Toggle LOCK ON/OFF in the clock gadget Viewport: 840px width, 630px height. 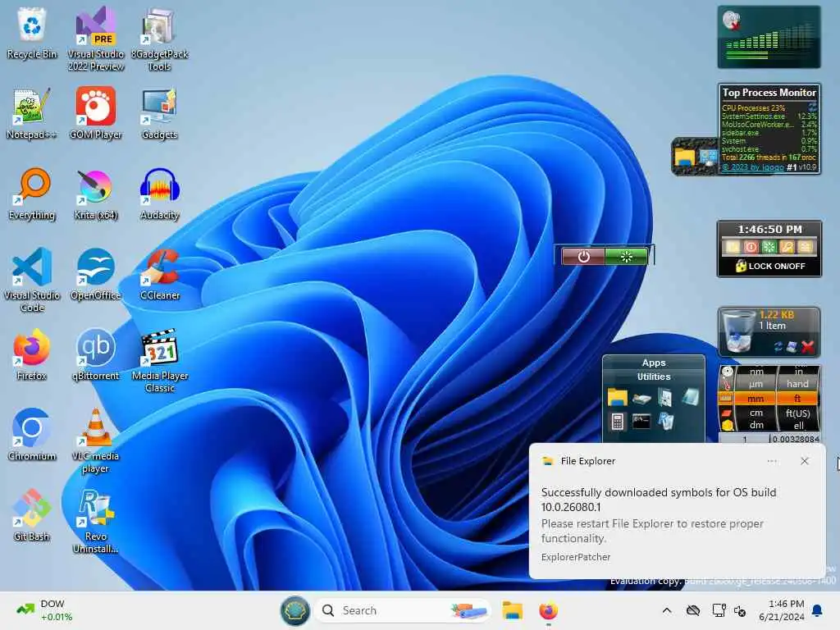click(x=769, y=267)
